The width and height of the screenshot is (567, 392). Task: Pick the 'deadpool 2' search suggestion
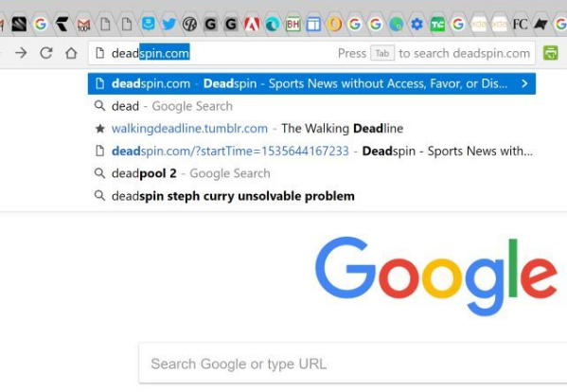tap(311, 173)
